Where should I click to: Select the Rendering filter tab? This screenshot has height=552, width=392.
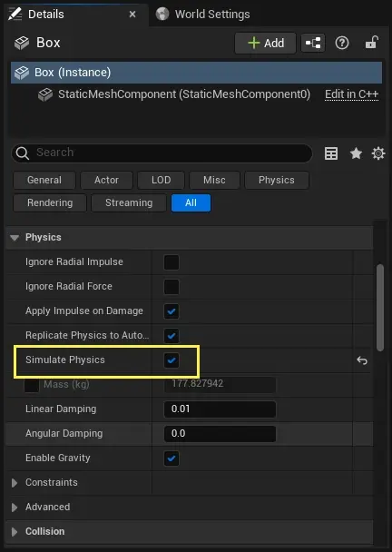[50, 202]
